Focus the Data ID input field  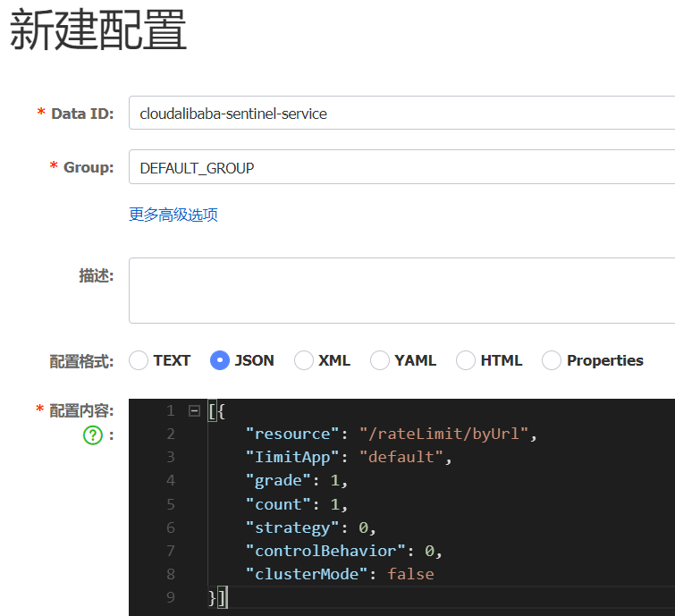401,113
